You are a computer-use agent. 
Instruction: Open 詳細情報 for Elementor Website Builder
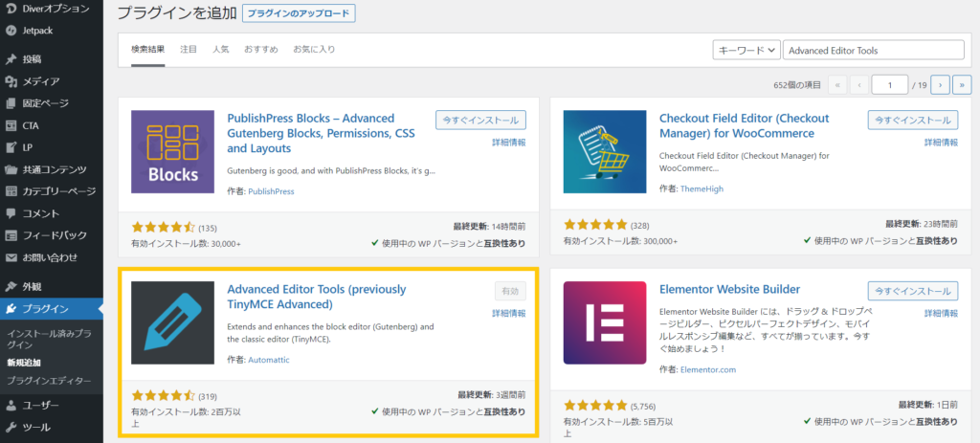point(942,313)
